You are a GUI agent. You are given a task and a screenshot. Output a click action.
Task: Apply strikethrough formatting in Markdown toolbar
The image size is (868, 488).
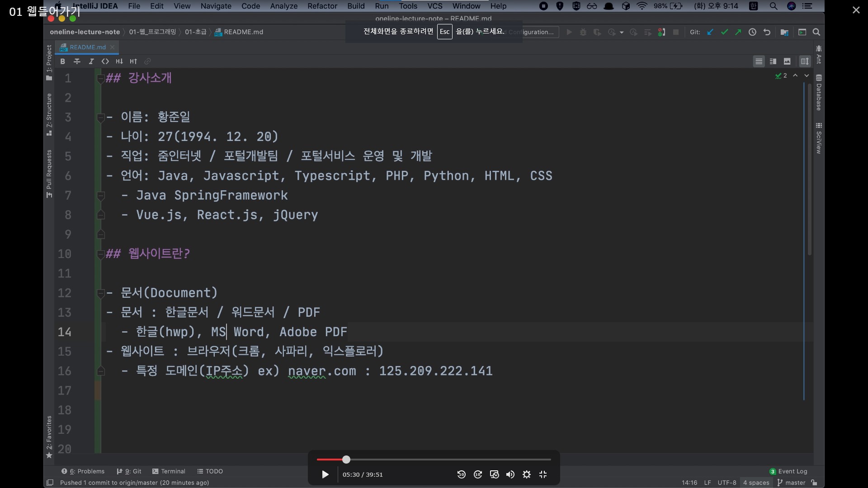tap(77, 61)
